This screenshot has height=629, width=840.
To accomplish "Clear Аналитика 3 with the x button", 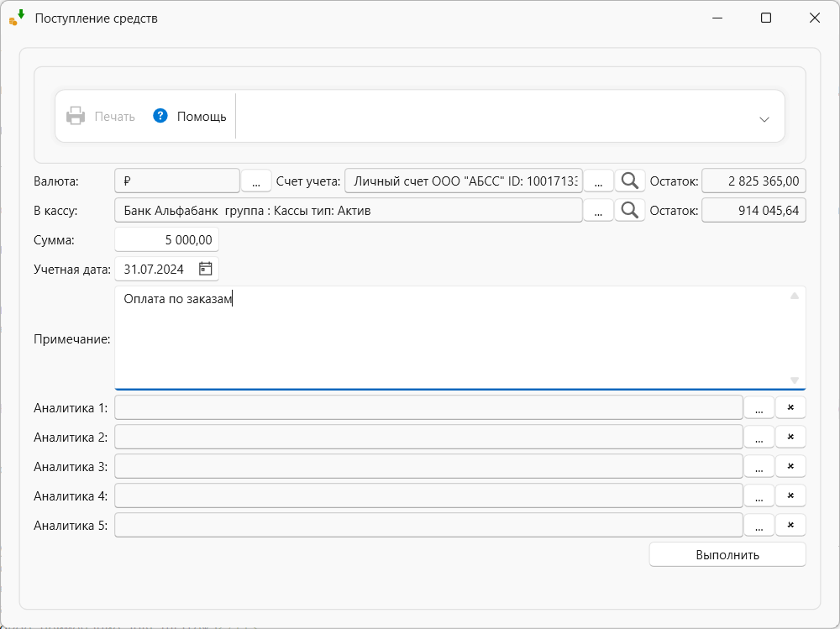I will click(790, 467).
